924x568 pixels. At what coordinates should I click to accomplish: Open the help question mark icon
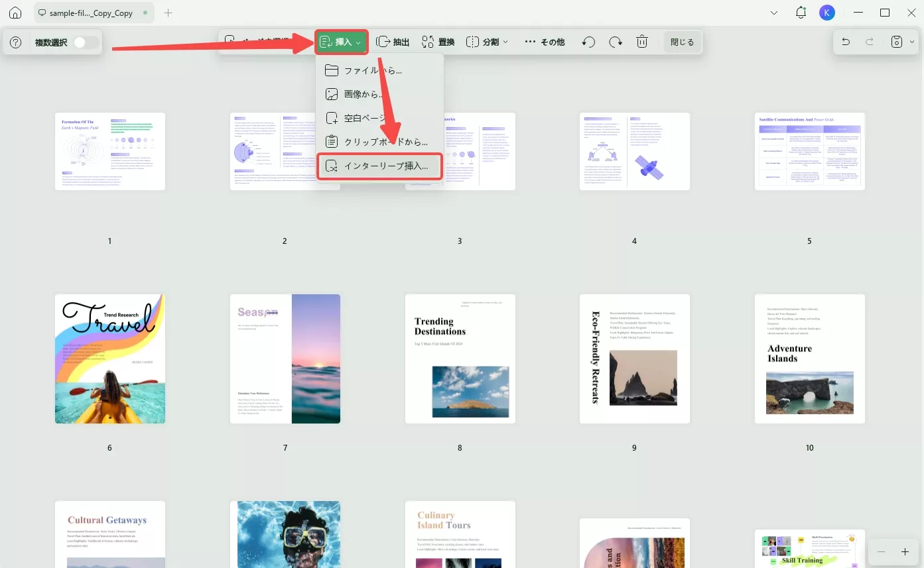pyautogui.click(x=16, y=42)
